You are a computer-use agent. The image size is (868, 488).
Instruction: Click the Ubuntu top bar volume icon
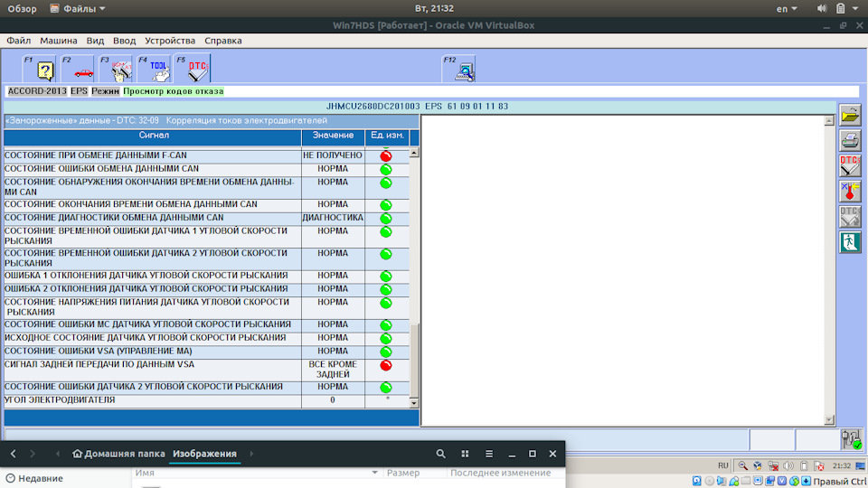pos(822,8)
